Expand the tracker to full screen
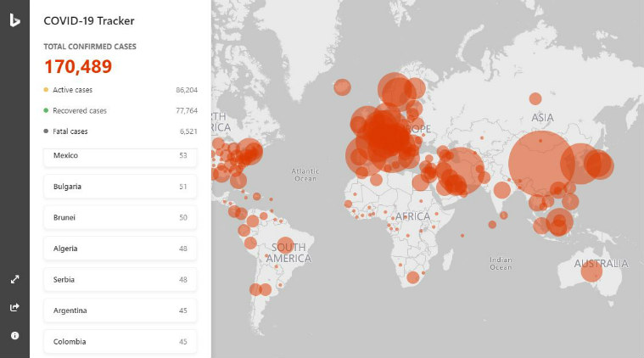 (14, 279)
